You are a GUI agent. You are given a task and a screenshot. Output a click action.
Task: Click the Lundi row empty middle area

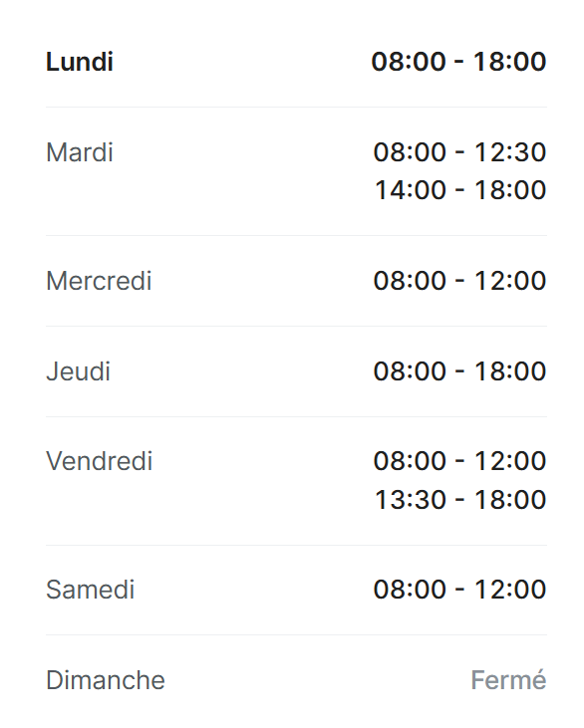(x=241, y=62)
